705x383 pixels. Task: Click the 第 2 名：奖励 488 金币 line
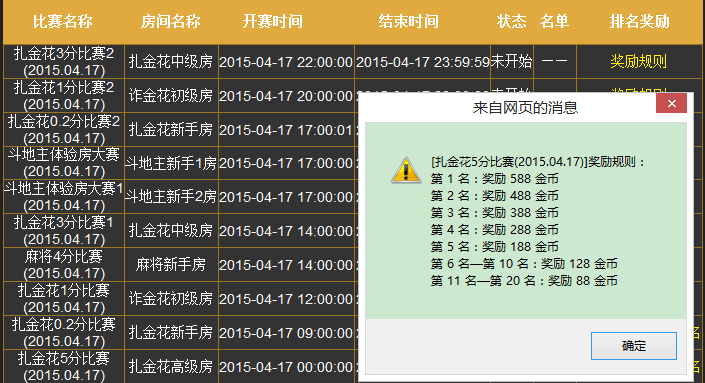495,196
